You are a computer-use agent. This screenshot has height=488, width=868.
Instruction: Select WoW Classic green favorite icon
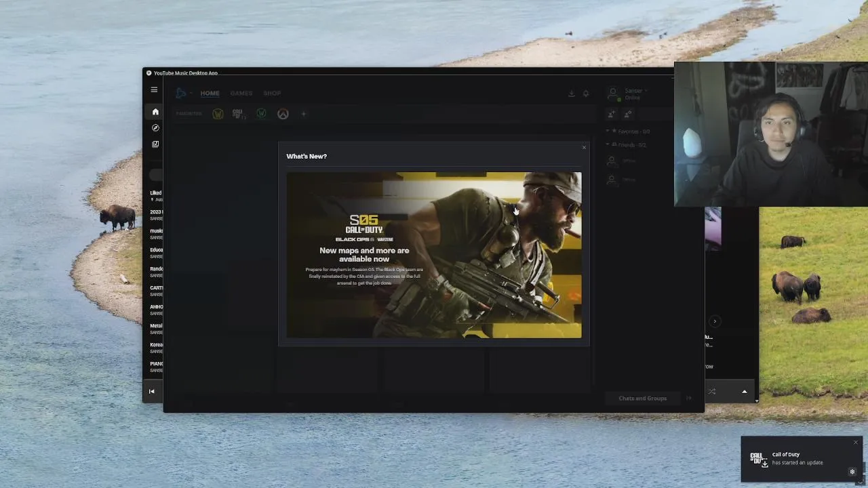[x=261, y=114]
